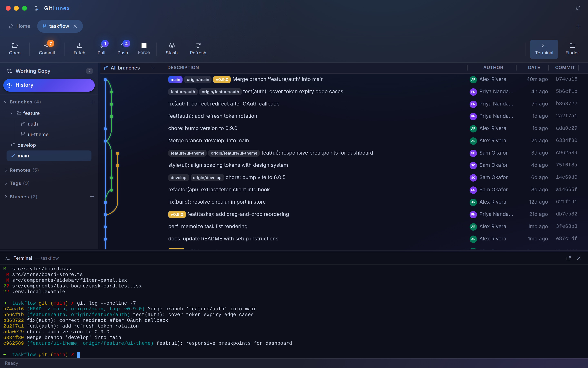The width and height of the screenshot is (588, 368).
Task: Click commit hash b74ca16 in table
Action: pyautogui.click(x=566, y=79)
